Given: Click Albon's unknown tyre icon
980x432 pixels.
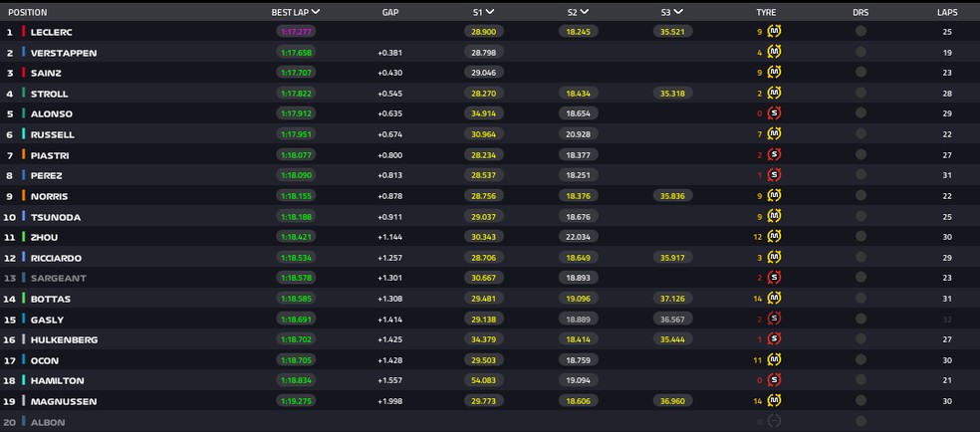Looking at the screenshot, I should pyautogui.click(x=775, y=421).
